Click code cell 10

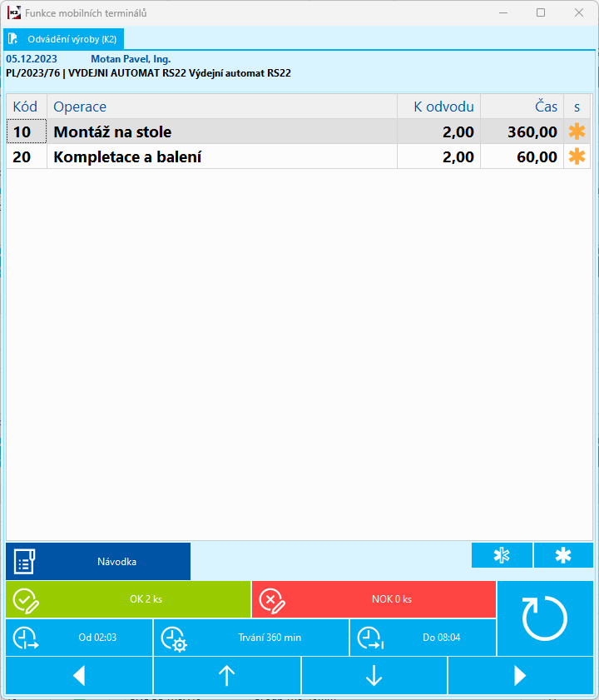coord(27,132)
